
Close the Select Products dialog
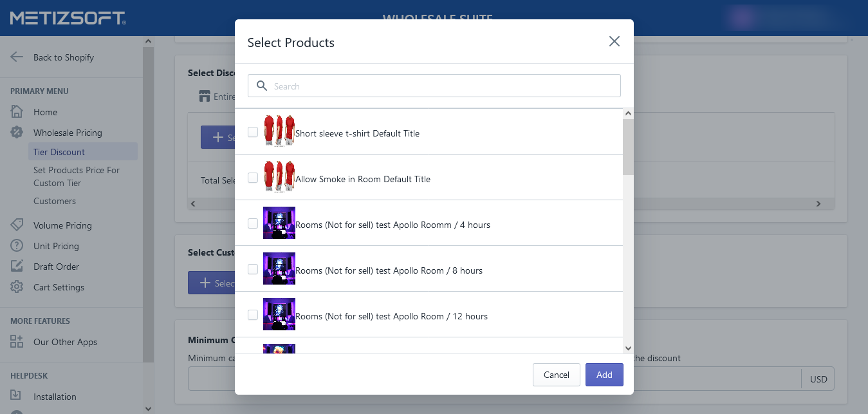(x=614, y=42)
